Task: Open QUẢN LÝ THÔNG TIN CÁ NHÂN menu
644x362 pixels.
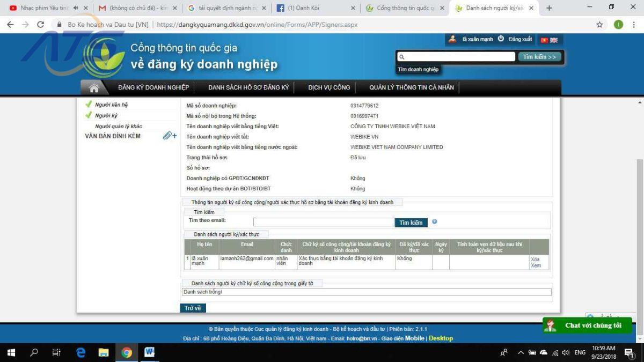Action: pos(411,87)
